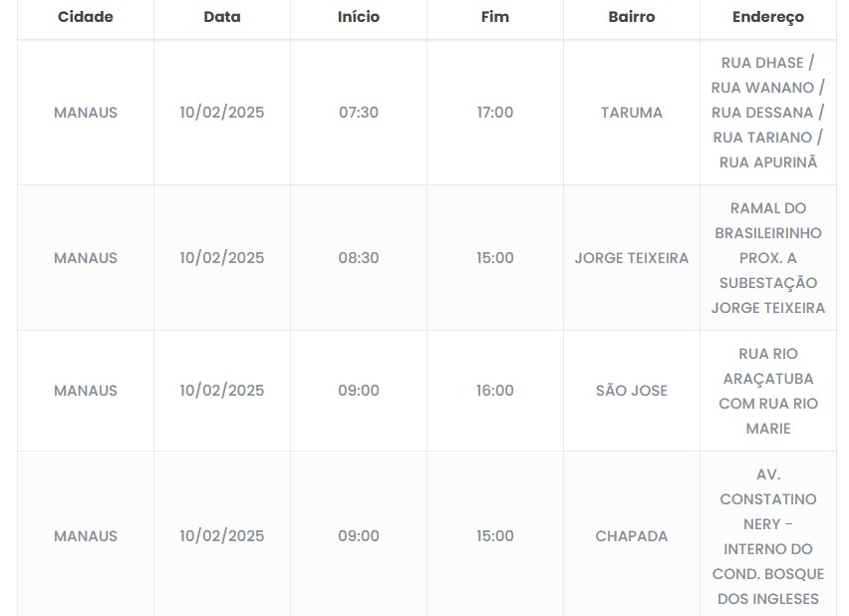This screenshot has height=616, width=849.
Task: Select the SÃO JOSE neighborhood cell
Action: [632, 391]
